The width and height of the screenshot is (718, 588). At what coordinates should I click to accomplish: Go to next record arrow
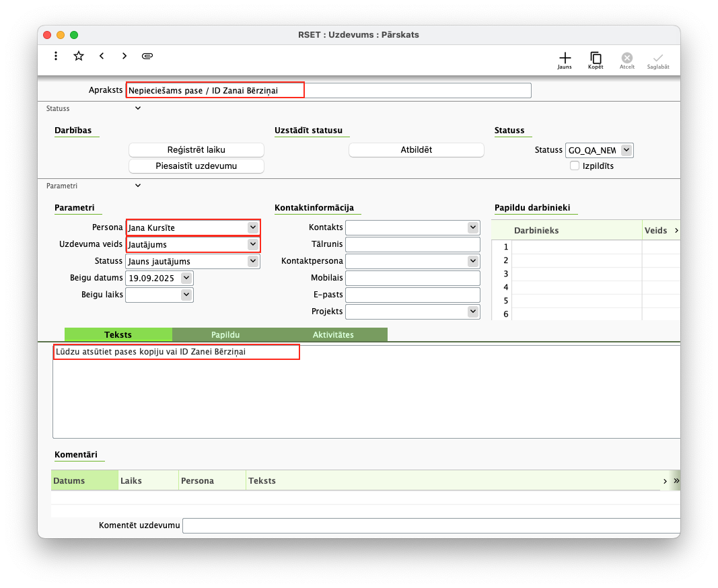click(x=124, y=57)
